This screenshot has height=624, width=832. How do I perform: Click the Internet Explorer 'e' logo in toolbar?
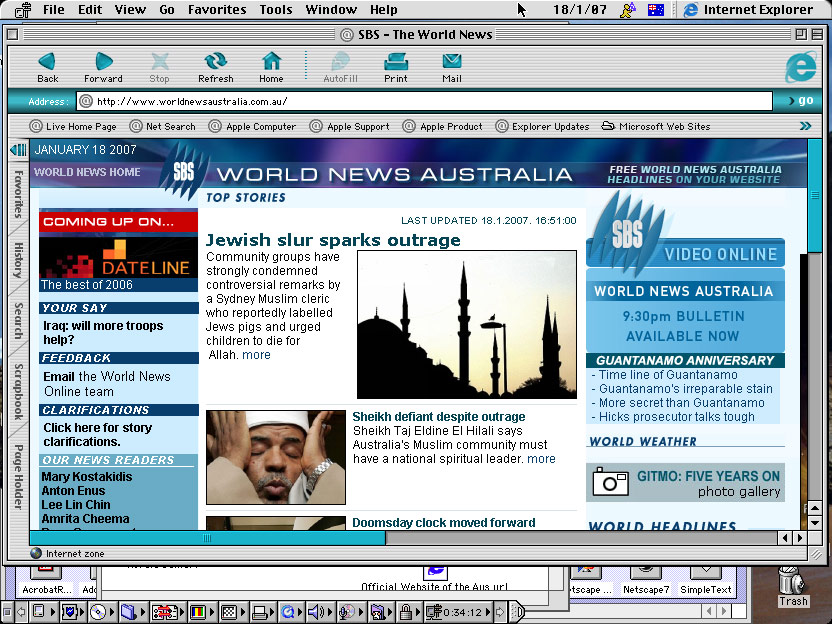click(801, 66)
